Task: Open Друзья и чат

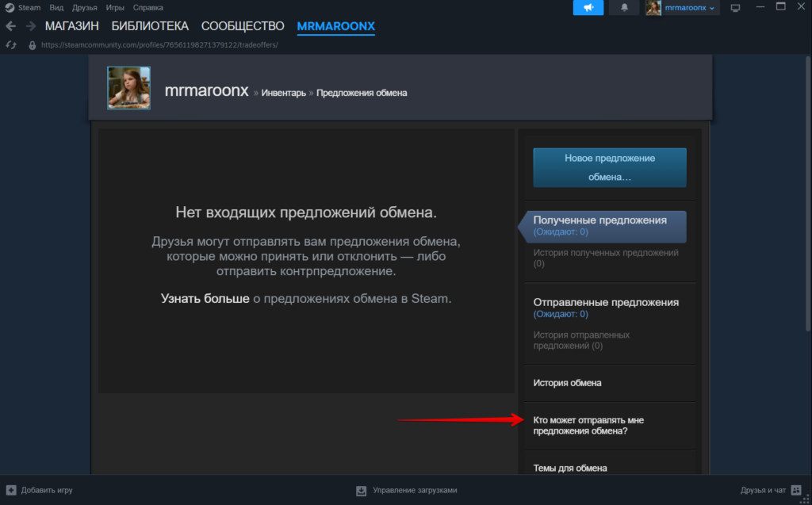Action: coord(763,490)
